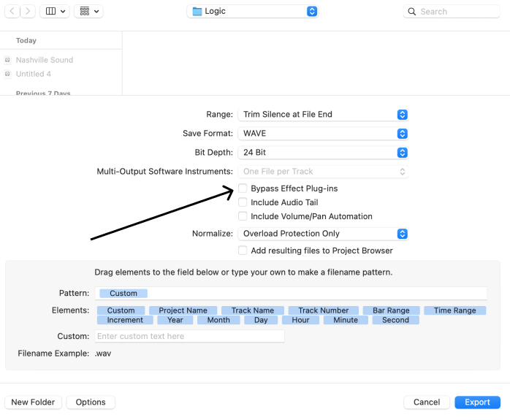Screen dimensions: 510x420
Task: Click the Track Name element token
Action: click(253, 310)
